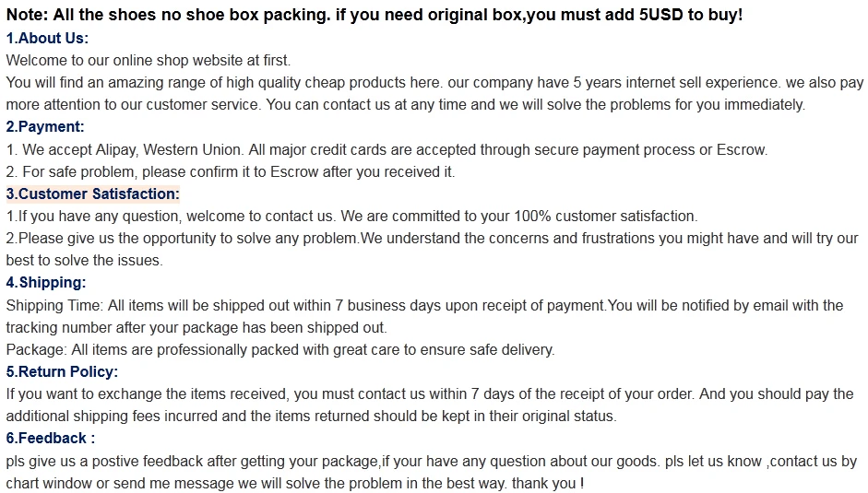Image resolution: width=868 pixels, height=493 pixels.
Task: Click the "pls give us a postive feedback" line
Action: click(431, 461)
